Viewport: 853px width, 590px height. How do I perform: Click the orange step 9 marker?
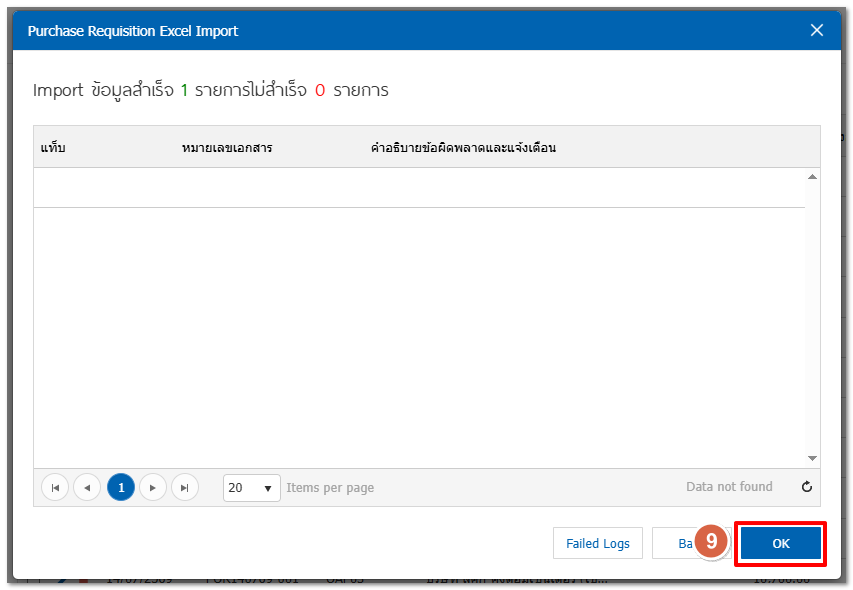coord(712,541)
